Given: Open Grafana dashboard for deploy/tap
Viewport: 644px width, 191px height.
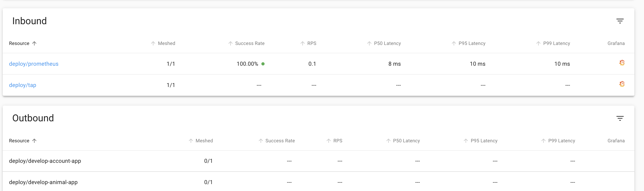Looking at the screenshot, I should tap(622, 84).
